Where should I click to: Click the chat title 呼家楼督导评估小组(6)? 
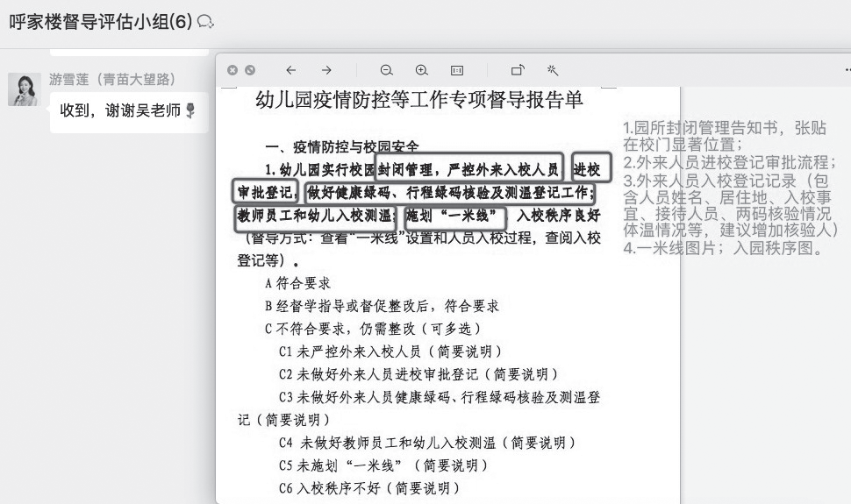[101, 22]
